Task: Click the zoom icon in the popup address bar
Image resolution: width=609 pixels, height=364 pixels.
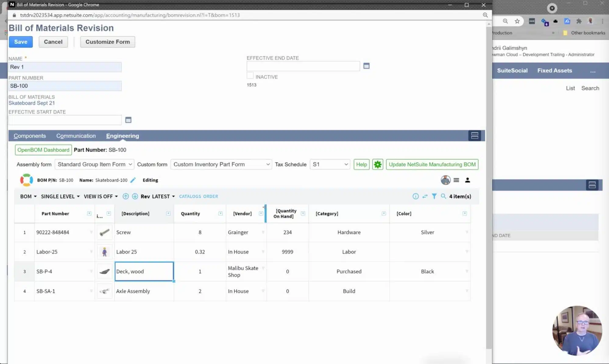Action: point(485,15)
